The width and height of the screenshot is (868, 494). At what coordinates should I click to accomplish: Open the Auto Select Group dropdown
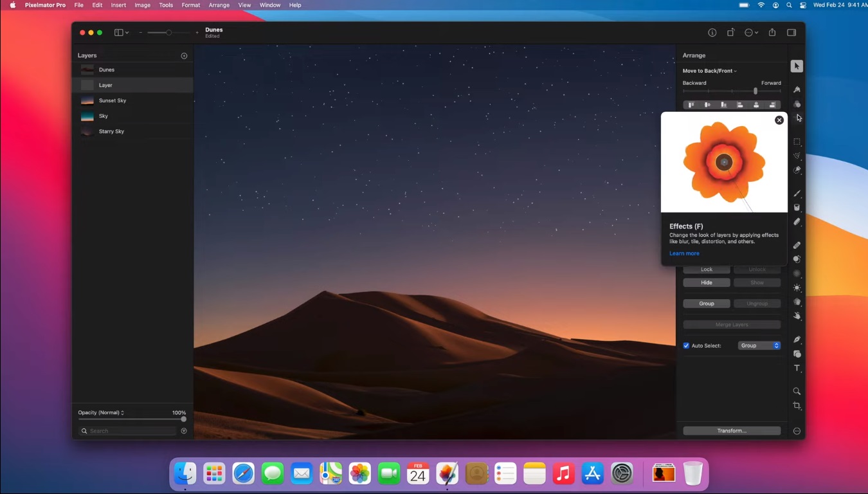(759, 345)
